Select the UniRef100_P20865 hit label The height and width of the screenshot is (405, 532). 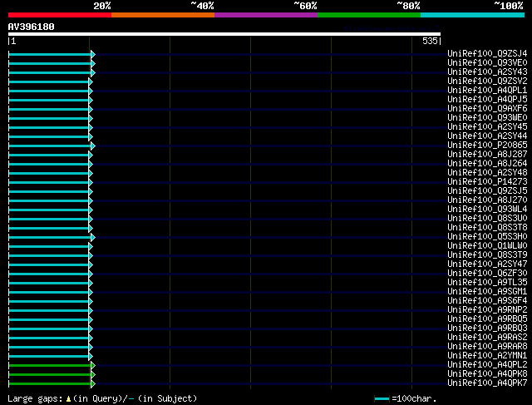pyautogui.click(x=487, y=146)
